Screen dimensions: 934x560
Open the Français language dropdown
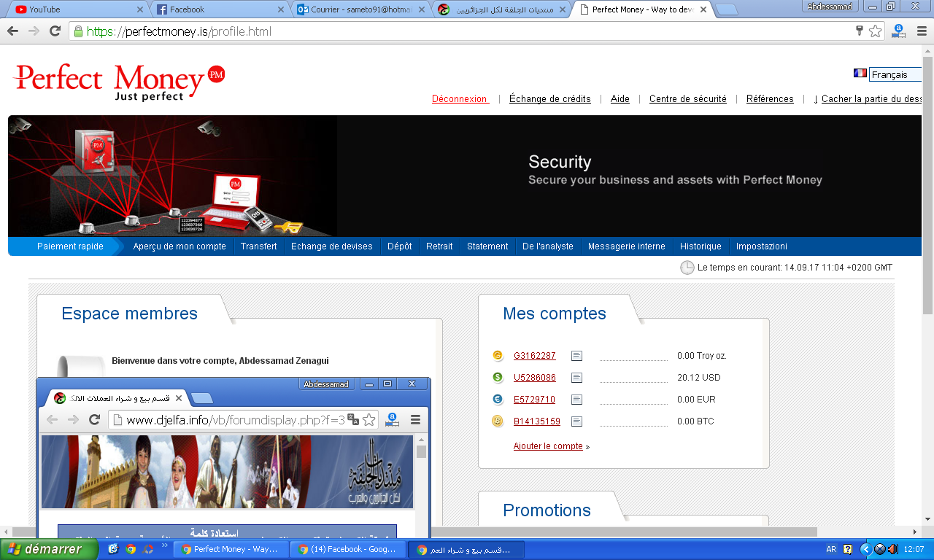(x=896, y=75)
